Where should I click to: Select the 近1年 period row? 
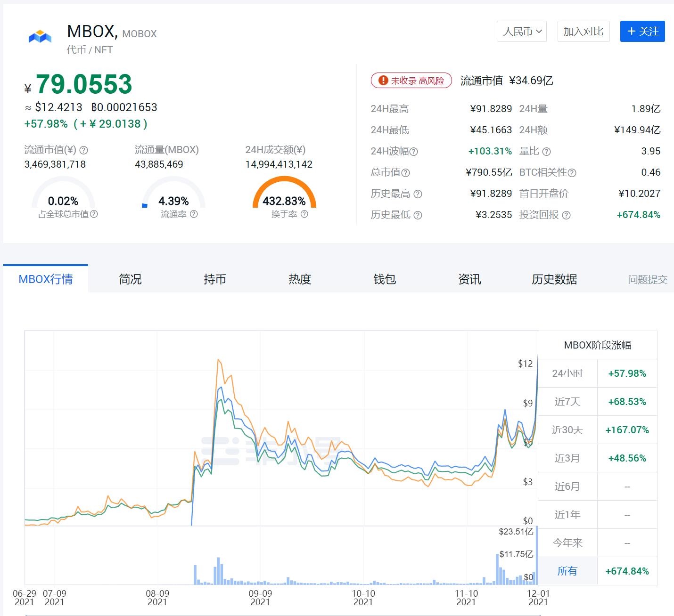coord(598,515)
